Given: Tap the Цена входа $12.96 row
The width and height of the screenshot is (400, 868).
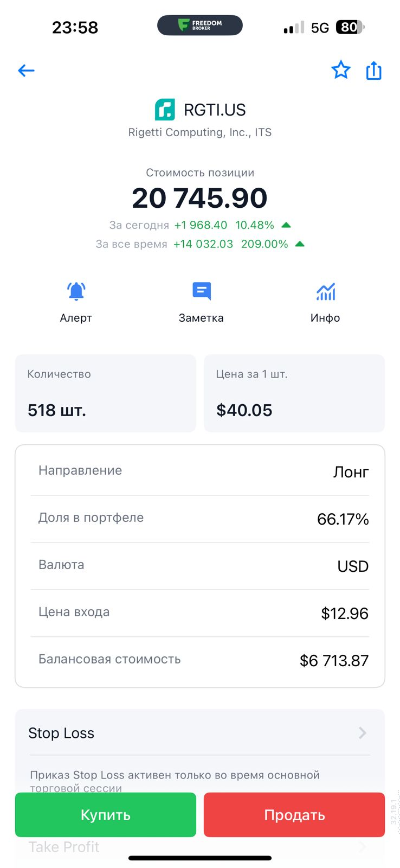Looking at the screenshot, I should tap(200, 613).
